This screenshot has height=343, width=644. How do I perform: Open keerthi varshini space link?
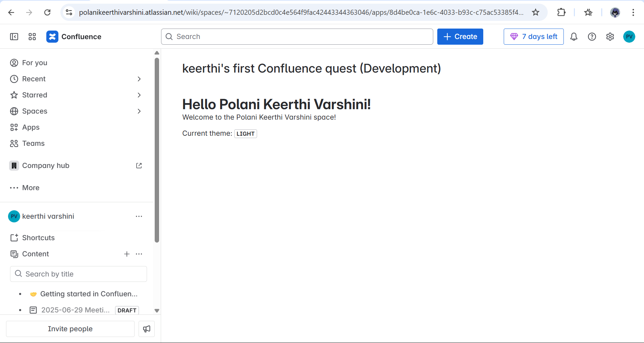click(x=48, y=216)
